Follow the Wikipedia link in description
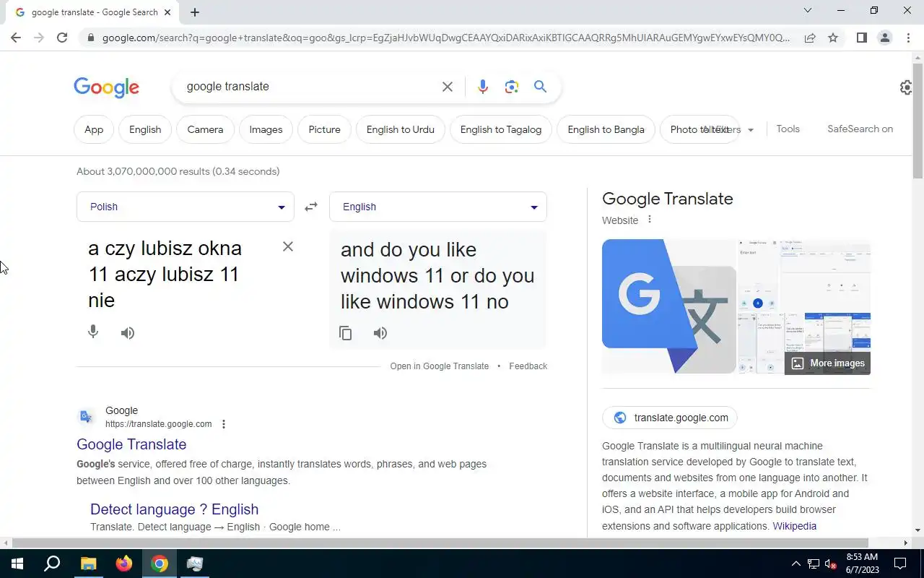Screen dimensions: 924x578 795,526
